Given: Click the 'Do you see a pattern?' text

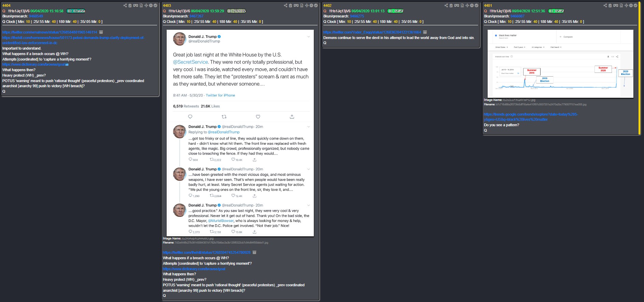Looking at the screenshot, I should click(501, 125).
